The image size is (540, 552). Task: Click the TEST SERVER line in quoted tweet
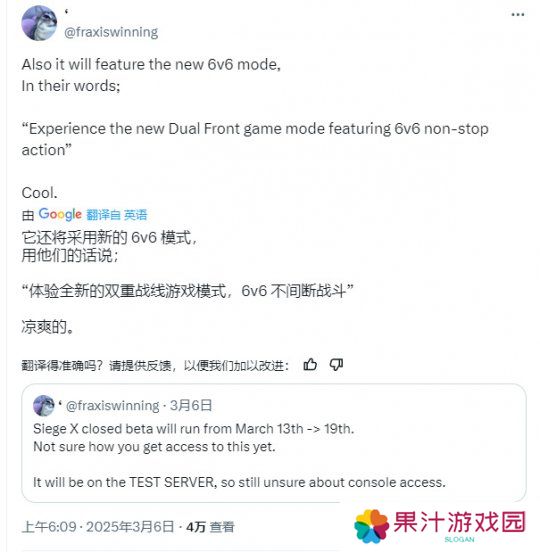pyautogui.click(x=239, y=482)
